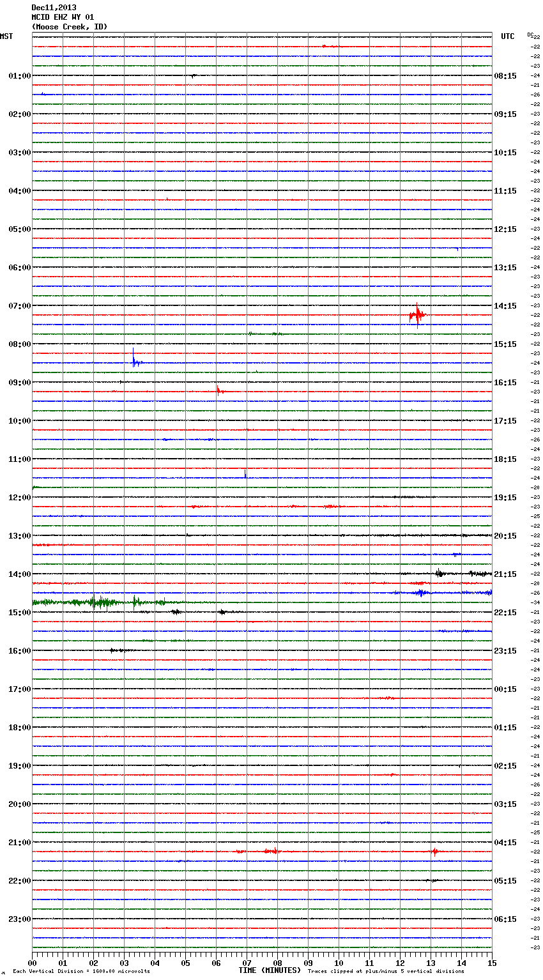Click minute 05 on the bottom time axis
This screenshot has width=543, height=980.
(185, 963)
